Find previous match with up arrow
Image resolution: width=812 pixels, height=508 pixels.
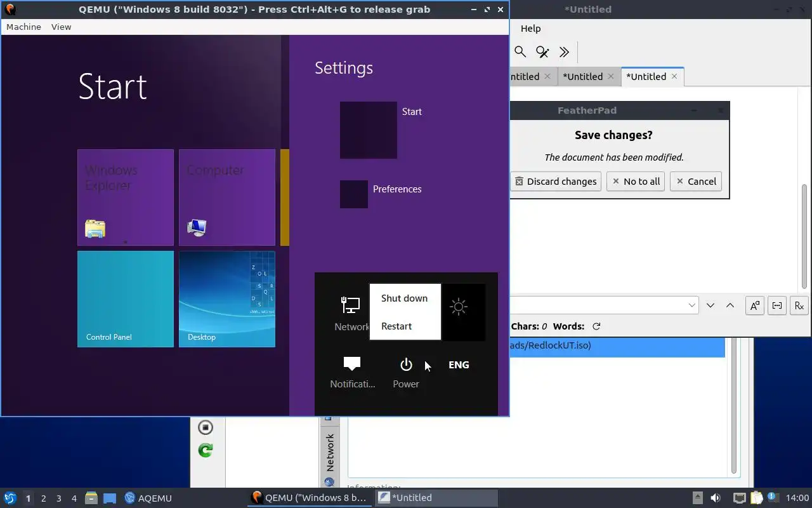(x=730, y=305)
